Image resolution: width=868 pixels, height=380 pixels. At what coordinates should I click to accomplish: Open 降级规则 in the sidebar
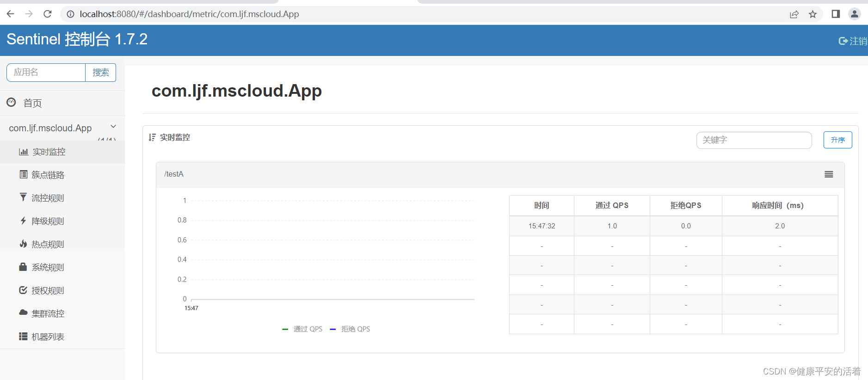62,221
